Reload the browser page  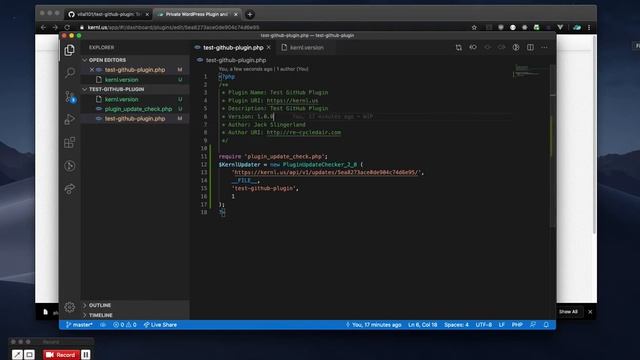(67, 27)
